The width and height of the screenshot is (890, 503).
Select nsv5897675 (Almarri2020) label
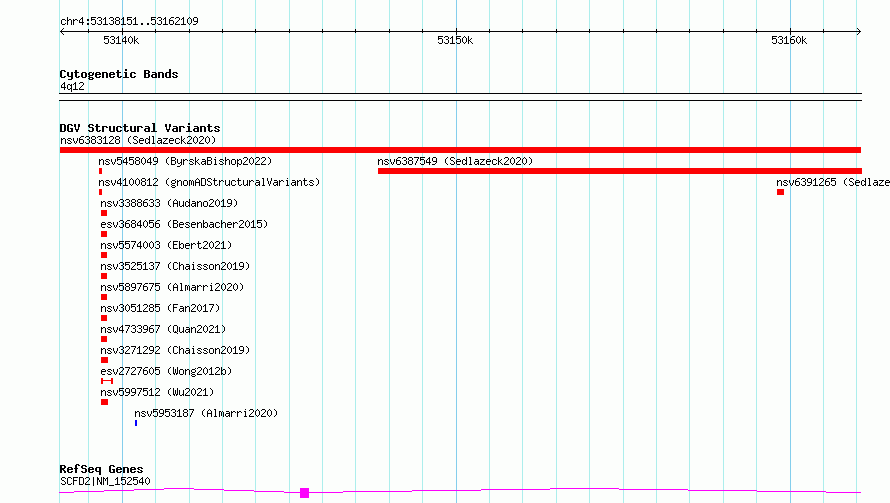(x=172, y=287)
